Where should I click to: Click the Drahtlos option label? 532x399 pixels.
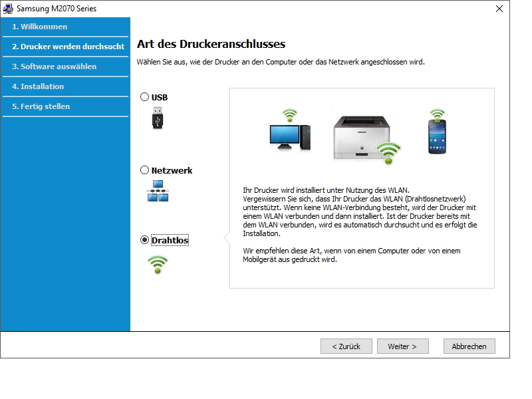coord(170,240)
